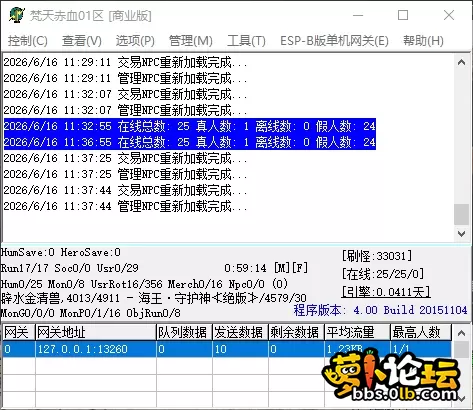Click the Run17/17 Soc0/0 status line
473x410 pixels.
[70, 268]
